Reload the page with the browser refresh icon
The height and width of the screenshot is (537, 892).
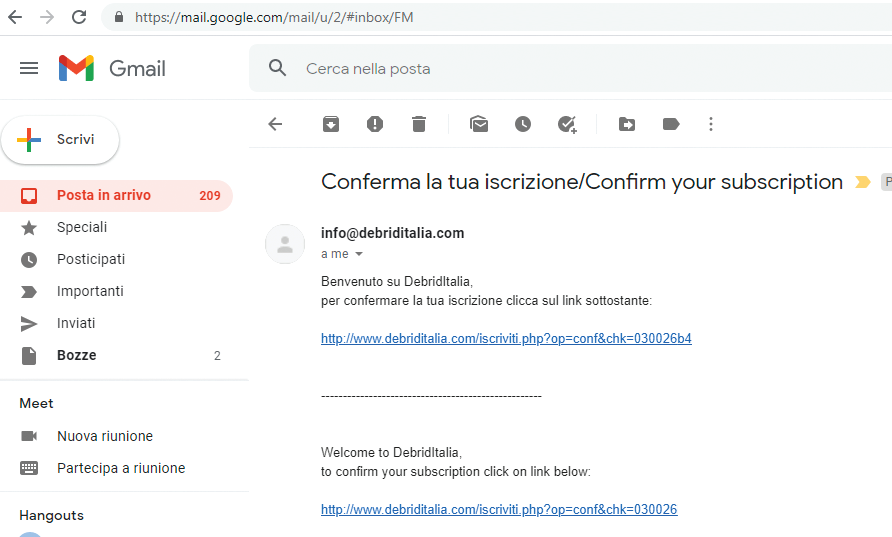click(79, 17)
